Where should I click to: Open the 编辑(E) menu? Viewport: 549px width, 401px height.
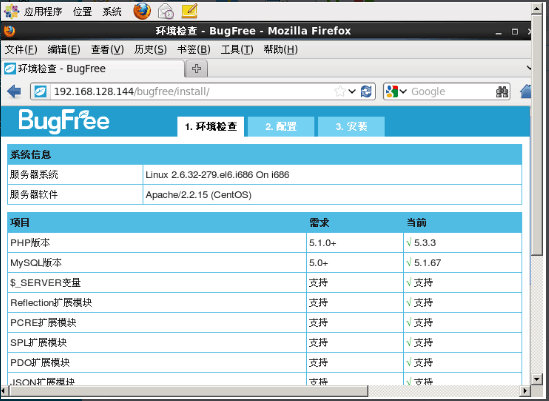pyautogui.click(x=64, y=50)
